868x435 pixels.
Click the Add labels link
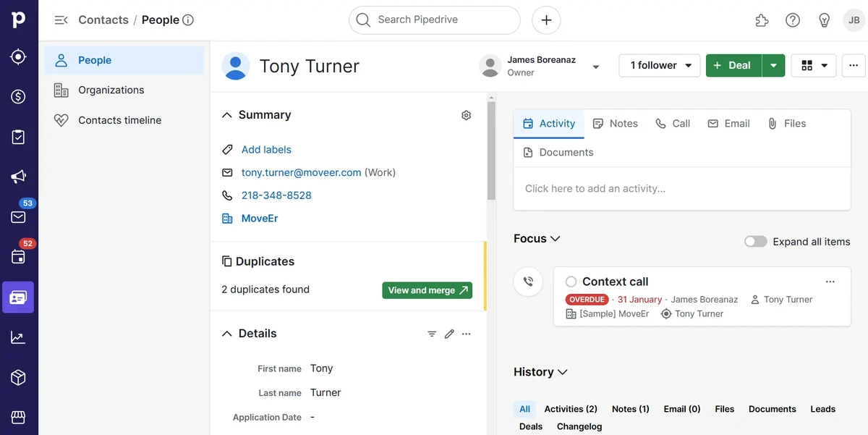pyautogui.click(x=266, y=150)
